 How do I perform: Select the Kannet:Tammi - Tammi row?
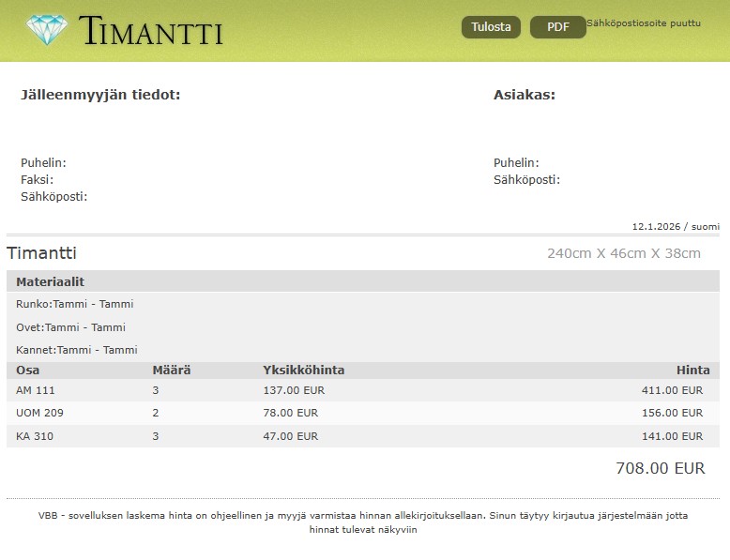(x=77, y=350)
